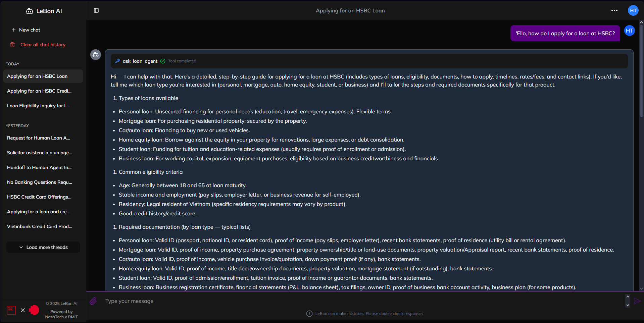Start a New chat
This screenshot has width=644, height=323.
(26, 30)
